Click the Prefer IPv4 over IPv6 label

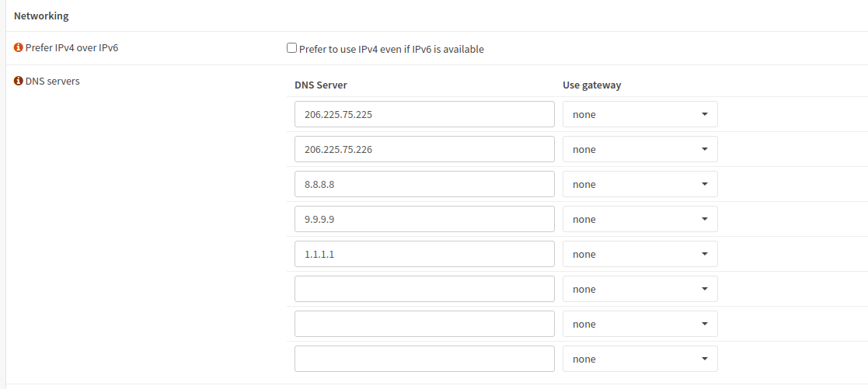point(72,47)
